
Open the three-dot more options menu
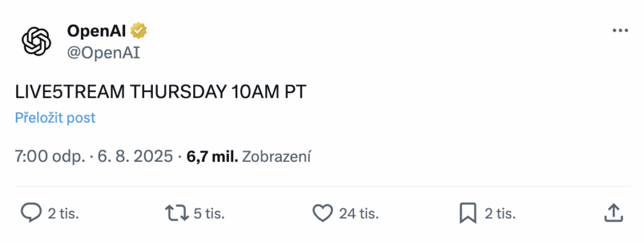pyautogui.click(x=620, y=30)
